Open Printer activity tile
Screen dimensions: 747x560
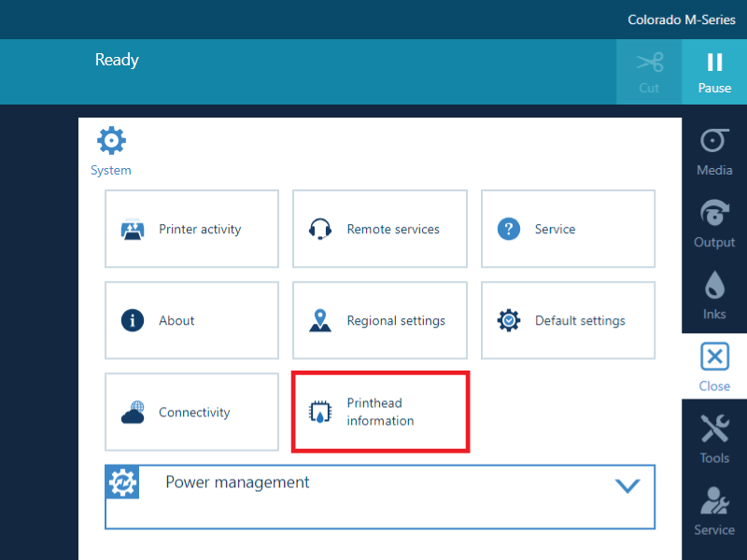pyautogui.click(x=191, y=229)
